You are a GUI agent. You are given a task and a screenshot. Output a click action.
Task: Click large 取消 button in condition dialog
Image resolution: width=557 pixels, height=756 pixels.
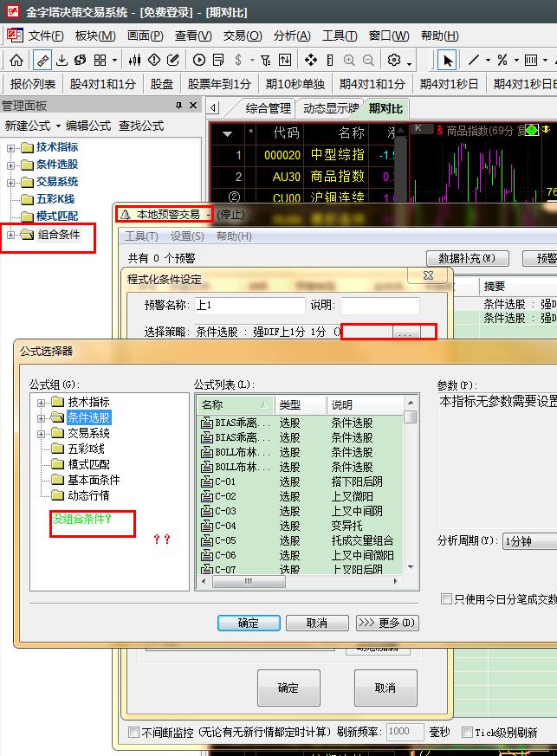click(385, 688)
